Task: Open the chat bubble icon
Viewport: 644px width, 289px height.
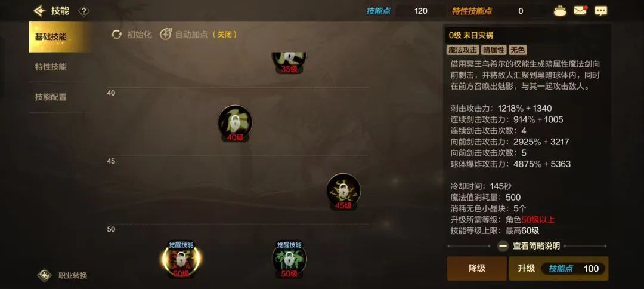Action: point(601,11)
